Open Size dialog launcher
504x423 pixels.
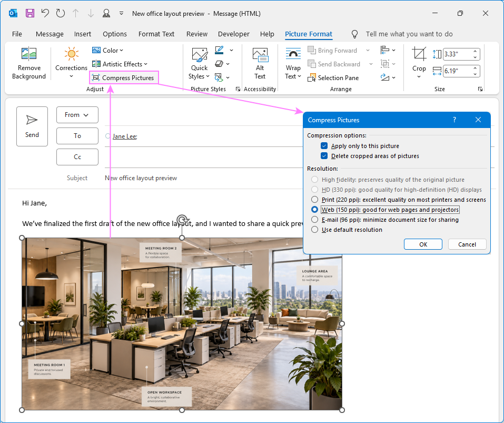(480, 89)
